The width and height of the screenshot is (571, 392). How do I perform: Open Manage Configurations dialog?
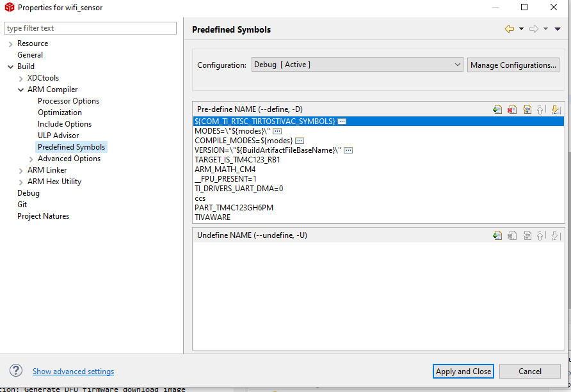(x=513, y=65)
